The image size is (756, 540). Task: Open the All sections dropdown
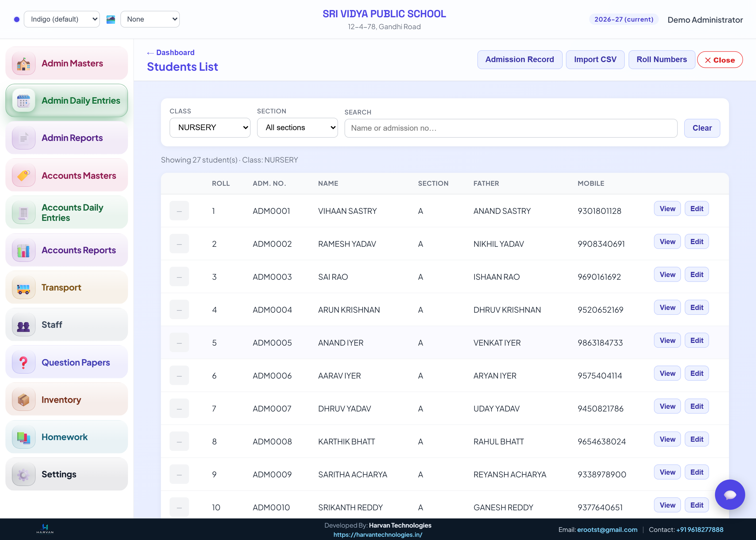pos(297,128)
